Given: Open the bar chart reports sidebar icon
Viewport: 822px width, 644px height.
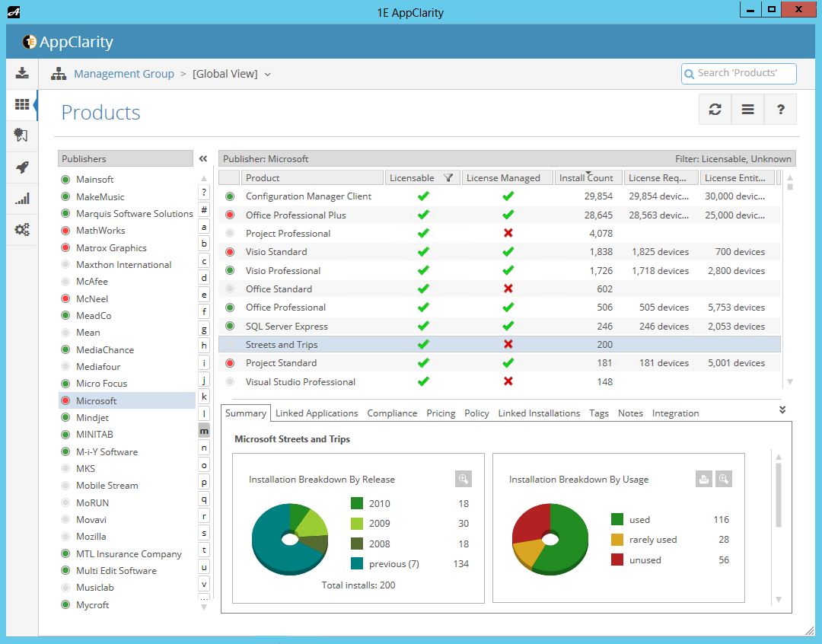Looking at the screenshot, I should [x=22, y=199].
